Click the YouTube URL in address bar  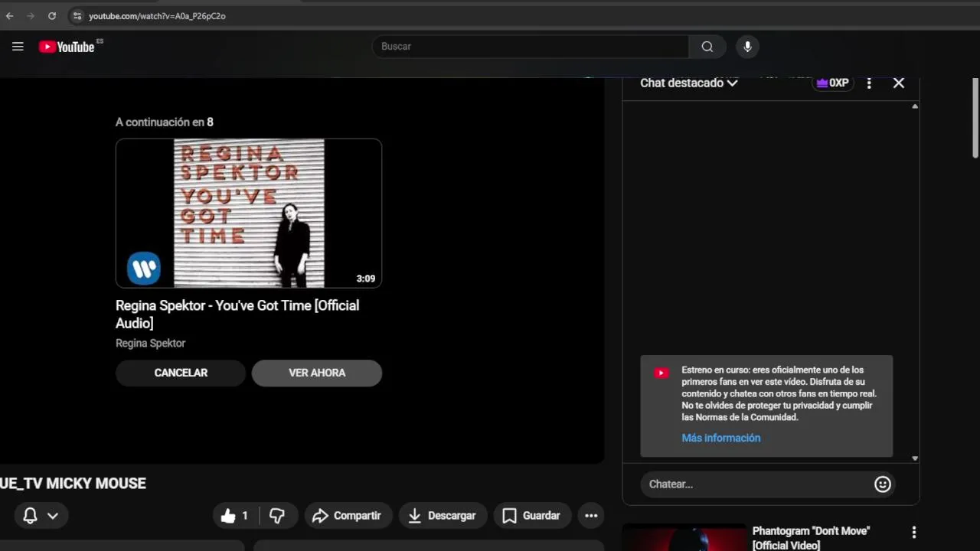coord(157,15)
